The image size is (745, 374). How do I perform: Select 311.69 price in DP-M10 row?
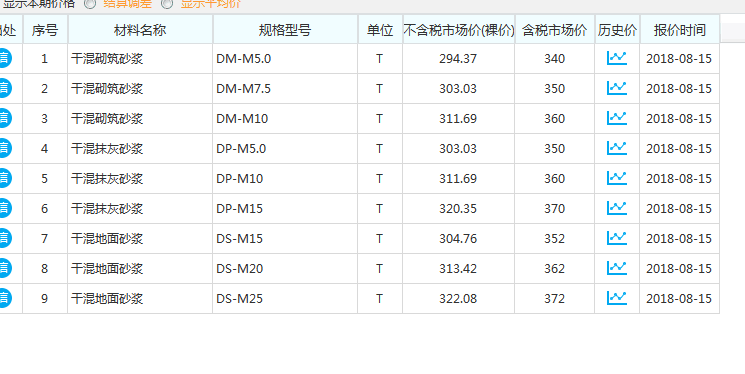(x=458, y=178)
